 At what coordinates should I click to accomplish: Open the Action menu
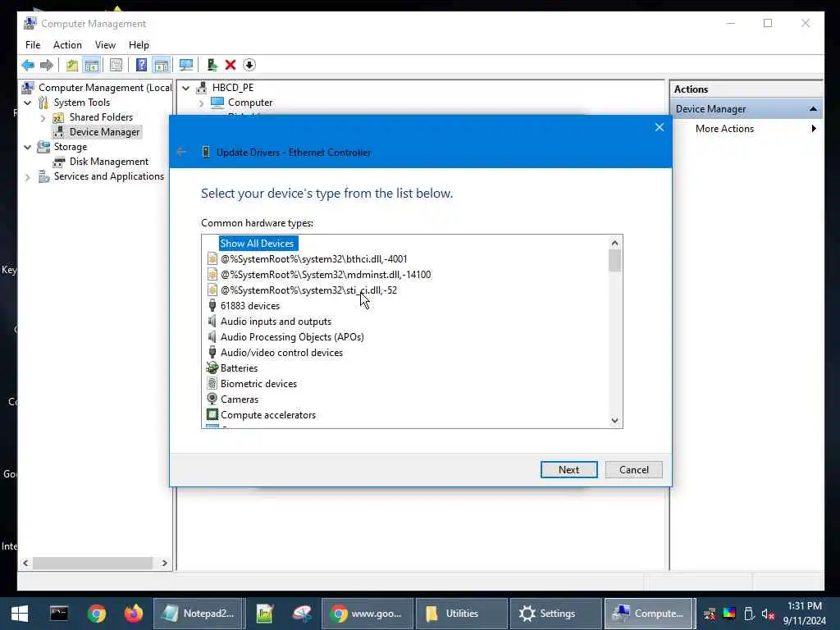pyautogui.click(x=67, y=45)
